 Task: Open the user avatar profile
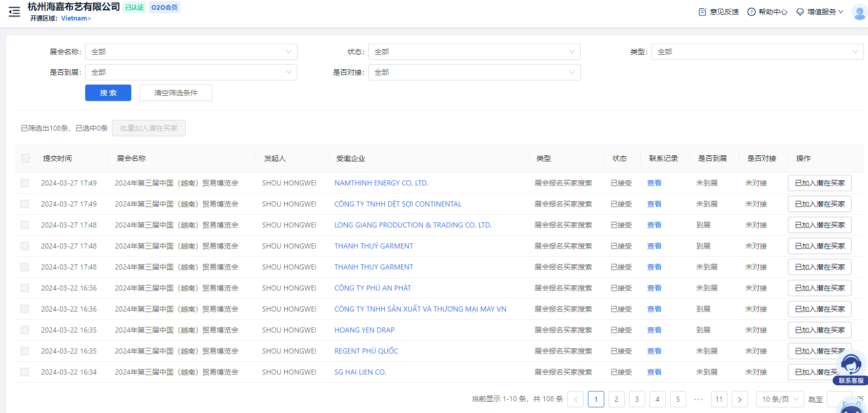click(859, 12)
